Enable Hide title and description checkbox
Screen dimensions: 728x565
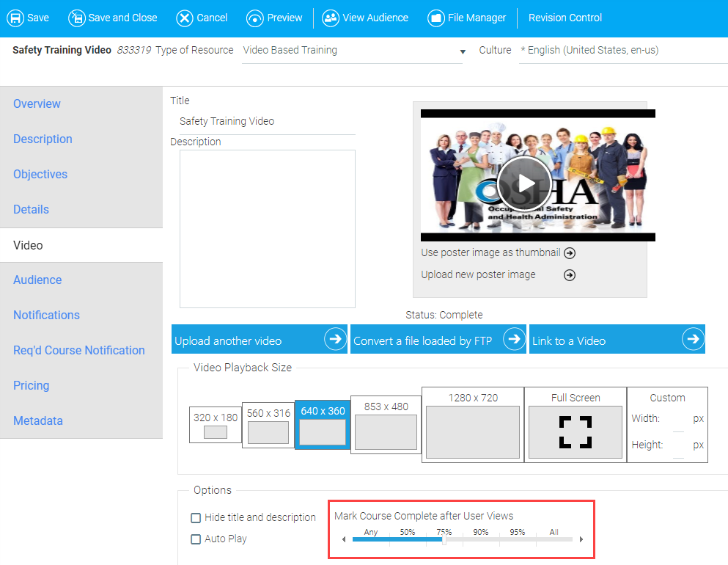[x=196, y=518]
